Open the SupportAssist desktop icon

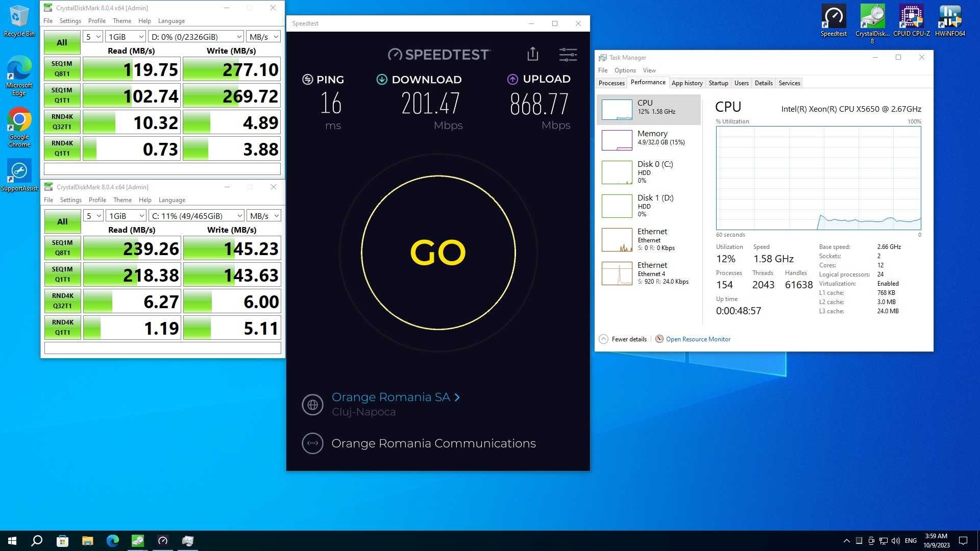(x=19, y=175)
